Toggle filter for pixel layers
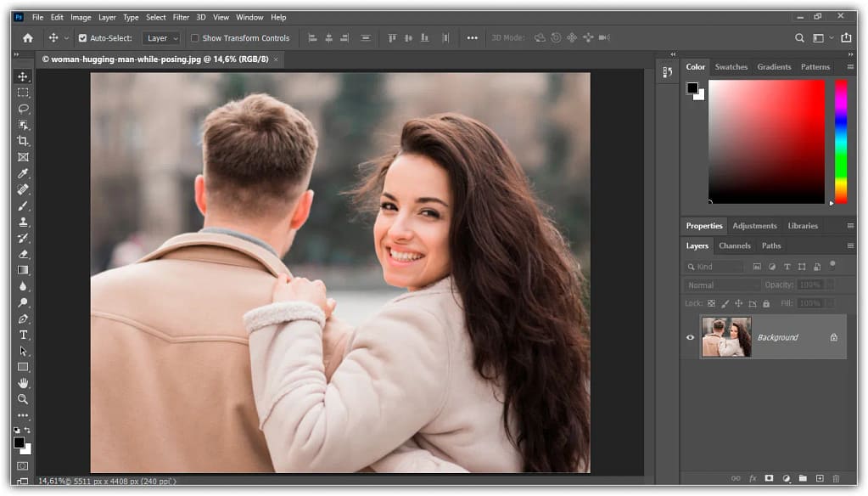 (x=757, y=267)
